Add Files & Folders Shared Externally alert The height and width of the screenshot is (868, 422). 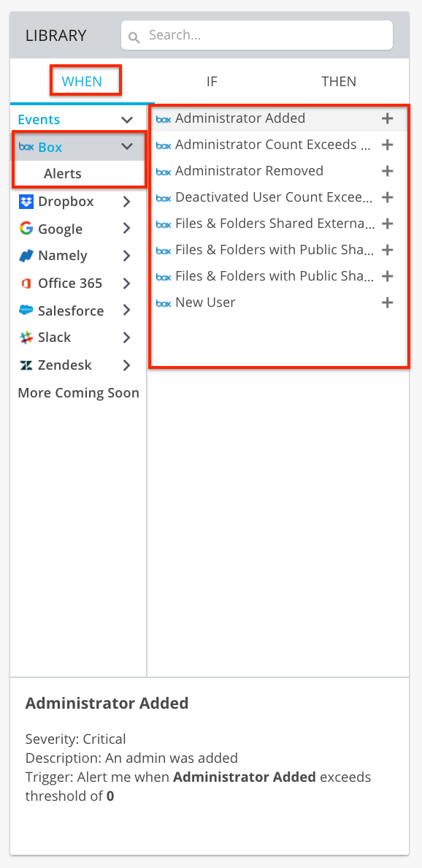(x=388, y=224)
